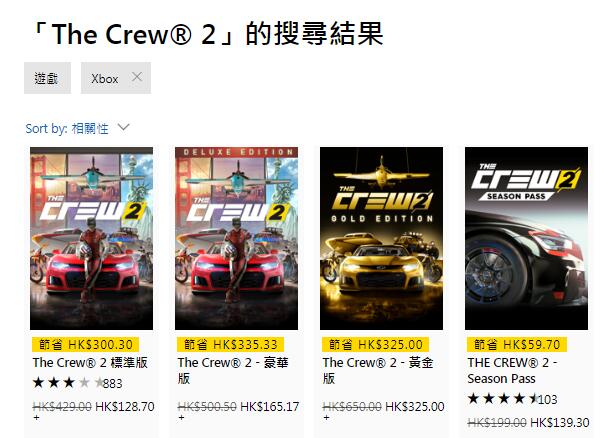Open The Crew 2 Deluxe Edition cover art
This screenshot has width=602, height=438.
236,238
